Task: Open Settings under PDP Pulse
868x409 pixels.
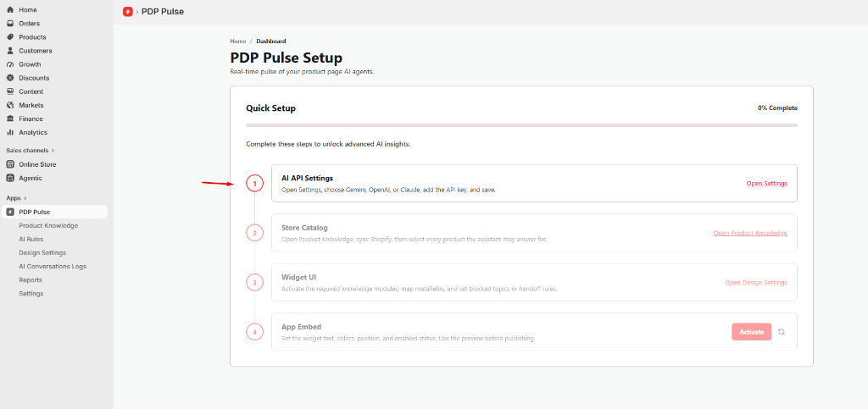Action: (31, 294)
